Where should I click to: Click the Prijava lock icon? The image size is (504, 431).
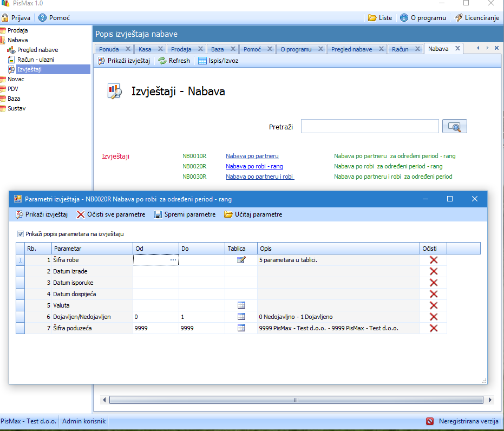pyautogui.click(x=5, y=18)
